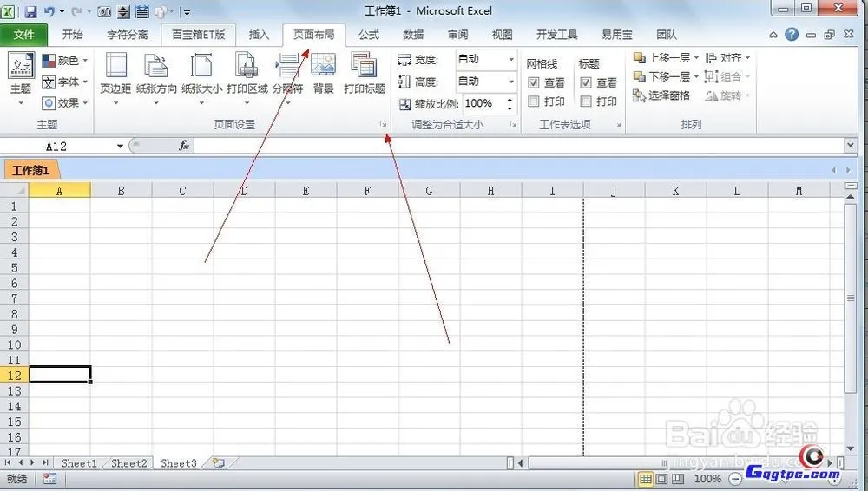Switch to the 字符分离 ribbon tab

coord(128,35)
